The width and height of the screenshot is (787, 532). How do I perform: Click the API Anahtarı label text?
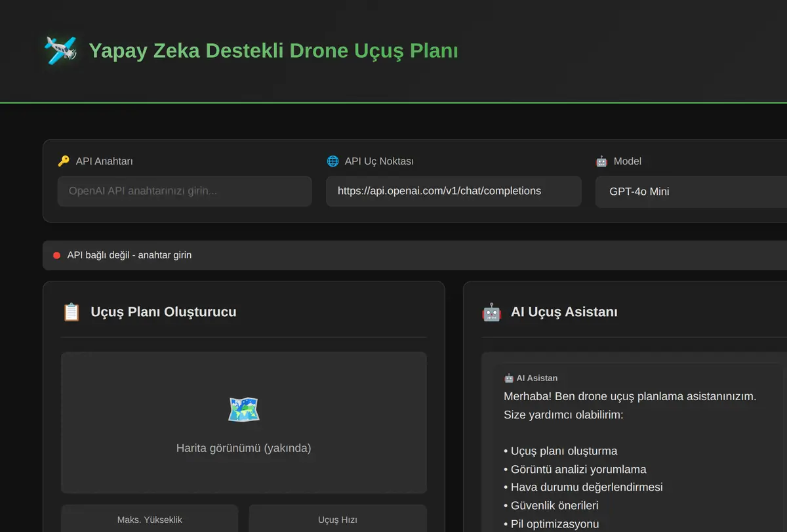(104, 161)
